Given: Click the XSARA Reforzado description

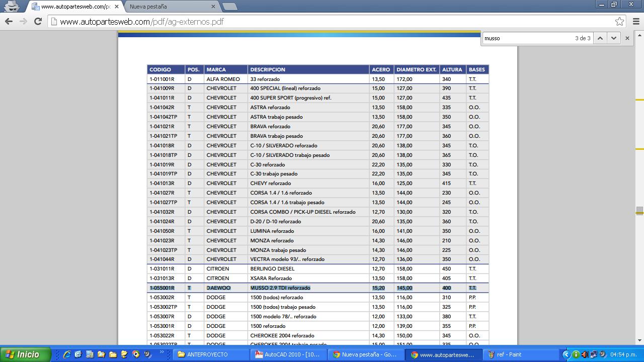Looking at the screenshot, I should [271, 278].
